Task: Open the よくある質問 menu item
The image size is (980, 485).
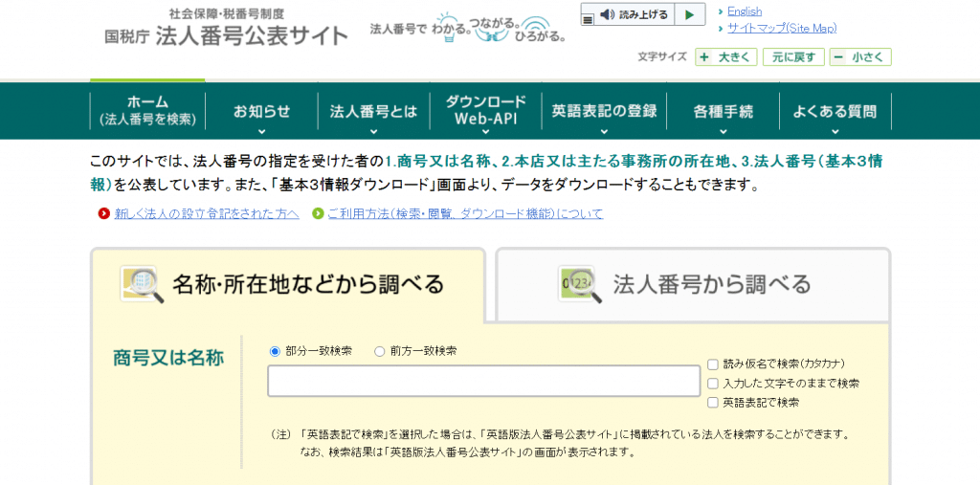Action: (x=835, y=112)
